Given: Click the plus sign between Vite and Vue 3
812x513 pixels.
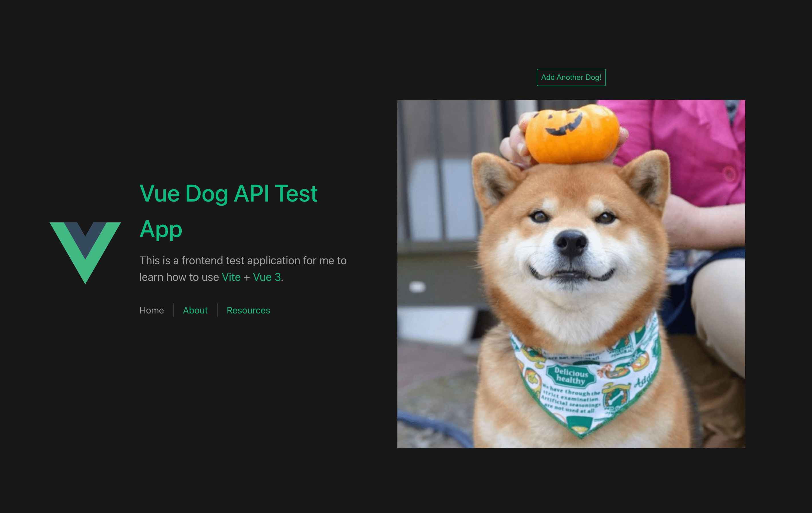Looking at the screenshot, I should tap(247, 277).
